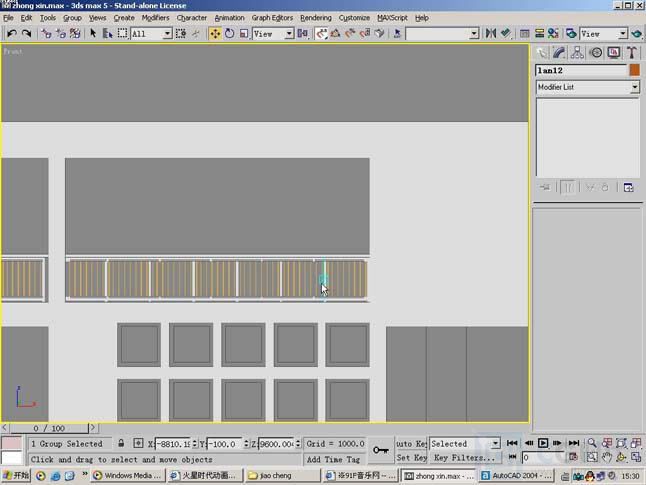The image size is (646, 485).
Task: Open the File menu
Action: click(x=8, y=18)
